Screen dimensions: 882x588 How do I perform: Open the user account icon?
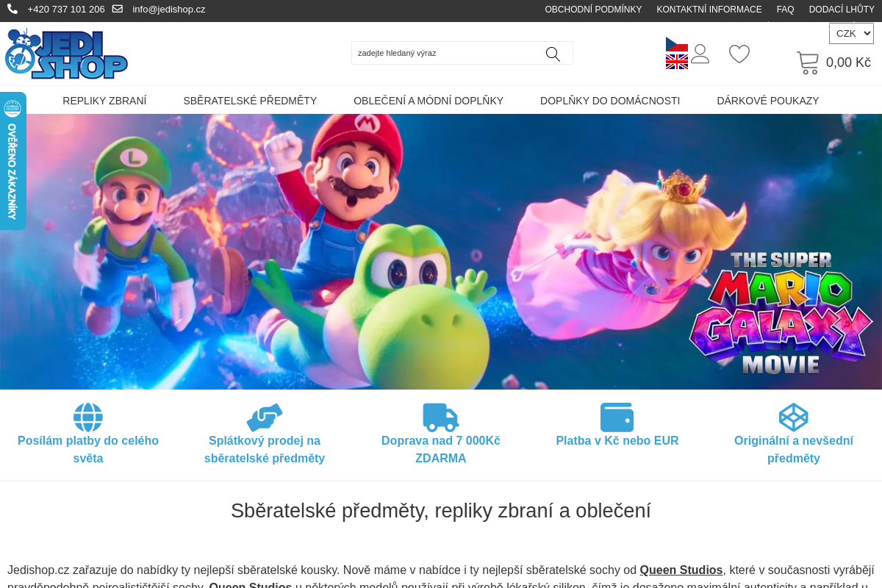(700, 54)
